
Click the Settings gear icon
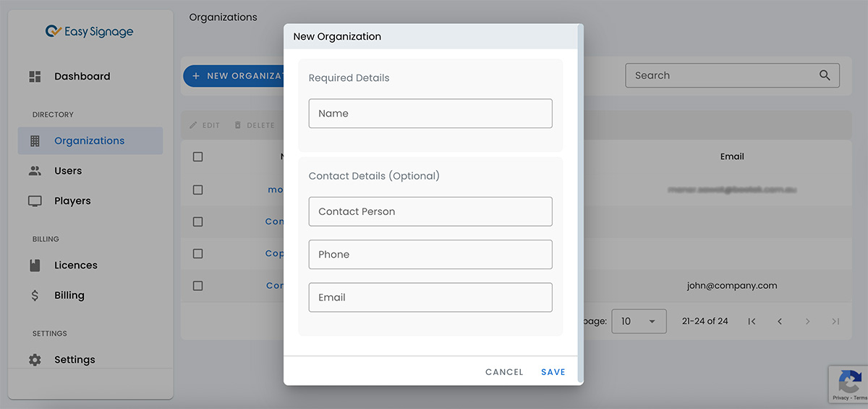(35, 360)
